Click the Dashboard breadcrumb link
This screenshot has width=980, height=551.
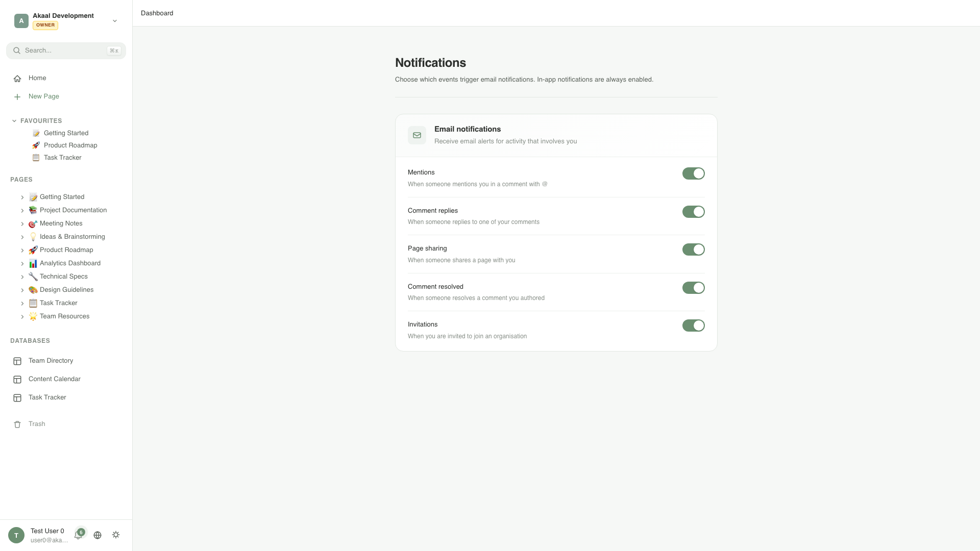pos(157,13)
